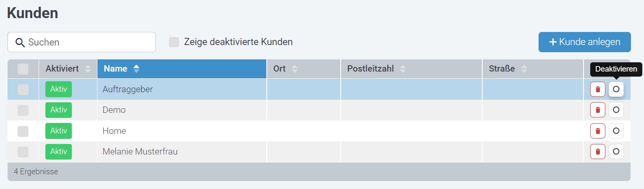The height and width of the screenshot is (189, 644).
Task: Open the Home customer entry
Action: 114,131
